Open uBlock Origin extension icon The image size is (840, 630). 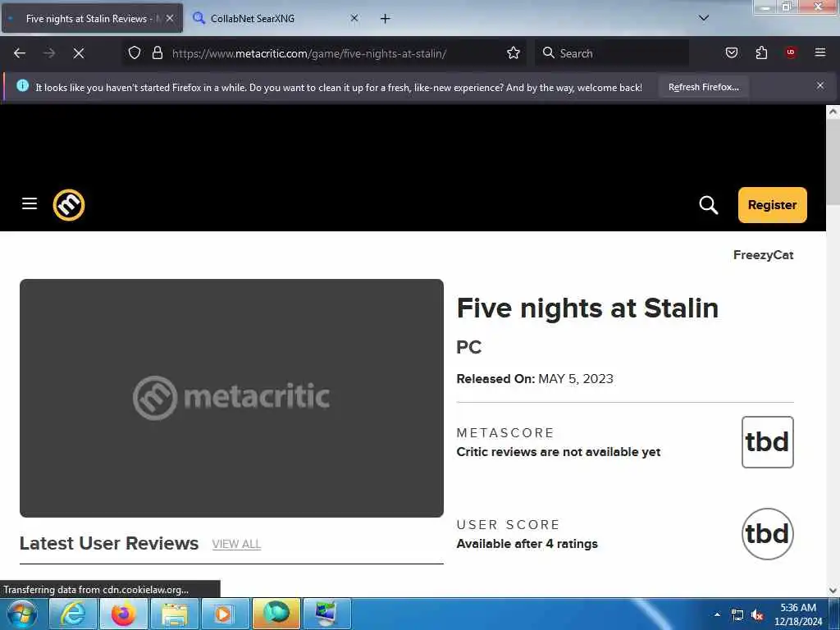coord(791,52)
